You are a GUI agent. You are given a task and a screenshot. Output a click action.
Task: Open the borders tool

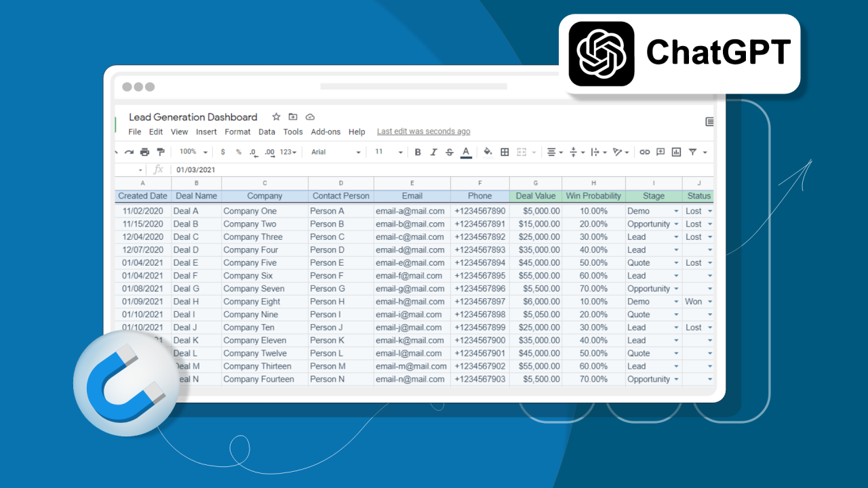(x=505, y=152)
